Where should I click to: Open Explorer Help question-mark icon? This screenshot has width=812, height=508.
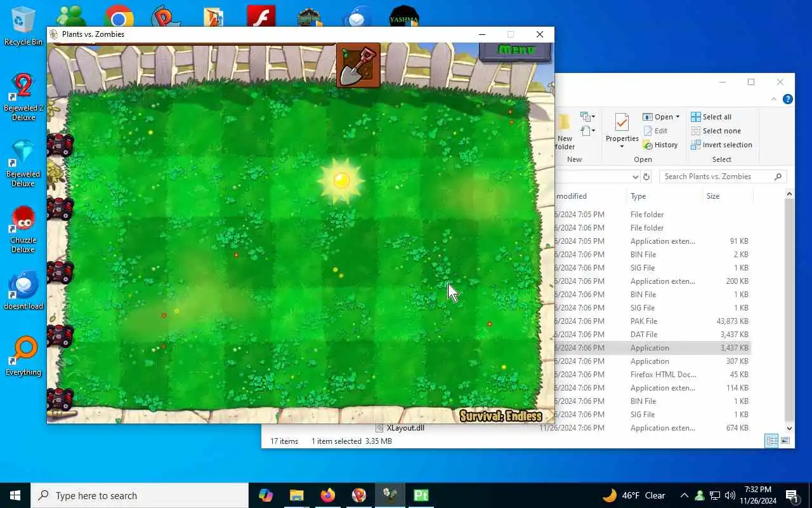tap(788, 99)
